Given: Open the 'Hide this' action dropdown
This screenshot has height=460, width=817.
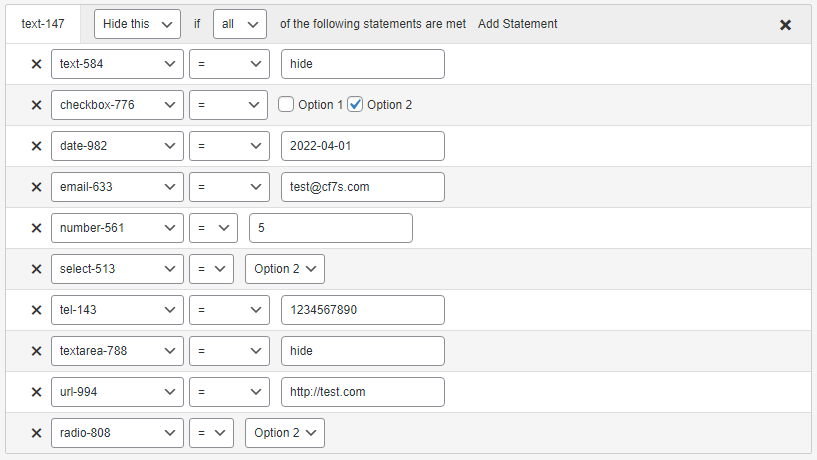Looking at the screenshot, I should click(x=137, y=24).
